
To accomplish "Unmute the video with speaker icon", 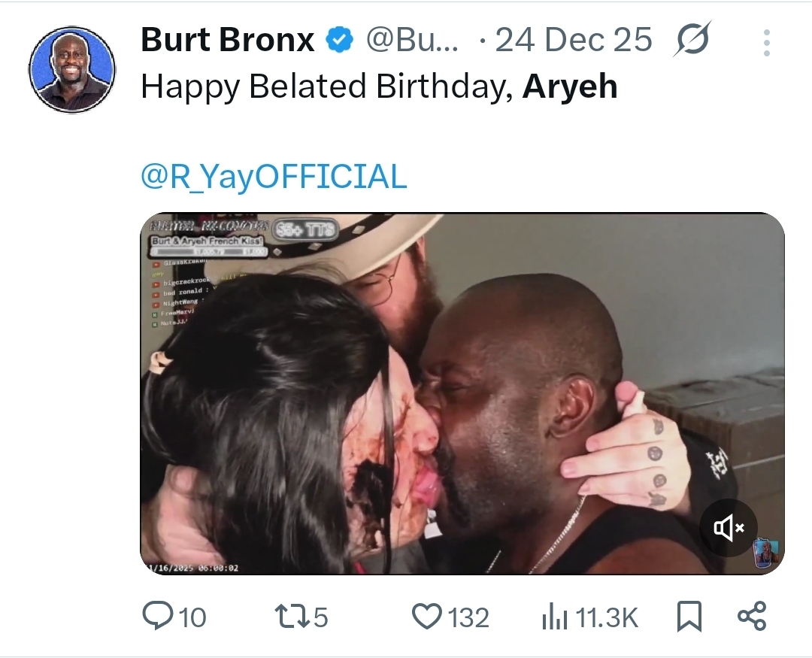I will coord(728,528).
